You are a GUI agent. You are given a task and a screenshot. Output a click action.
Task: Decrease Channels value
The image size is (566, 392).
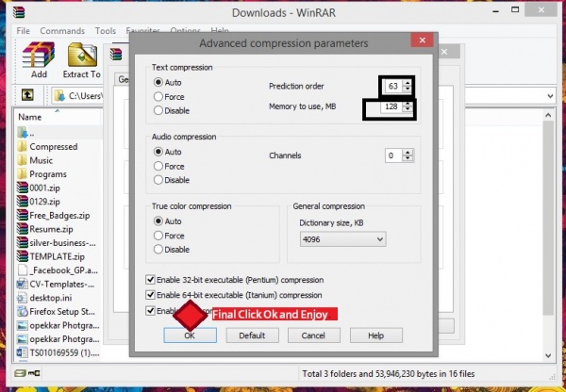pos(408,158)
